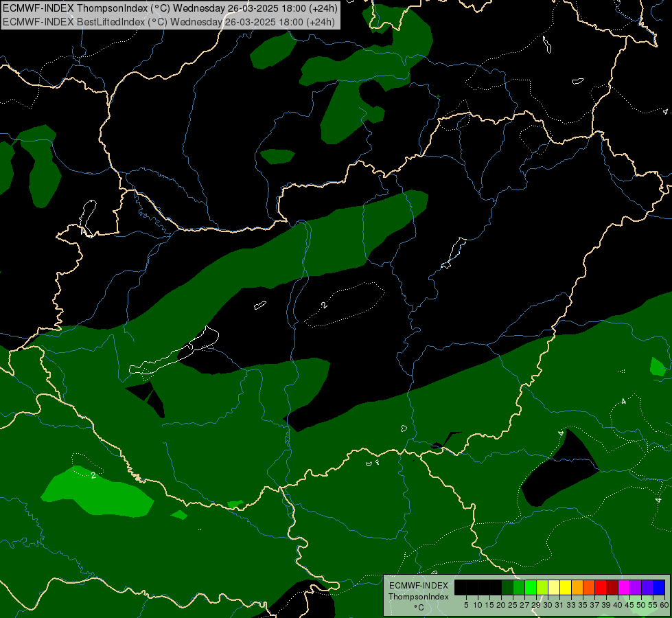
Task: Click the 'ECMWF-INDEX' label in the legend
Action: [x=419, y=586]
